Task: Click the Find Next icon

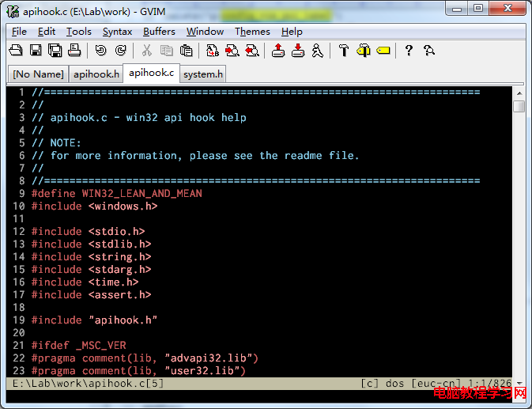Action: click(x=232, y=51)
